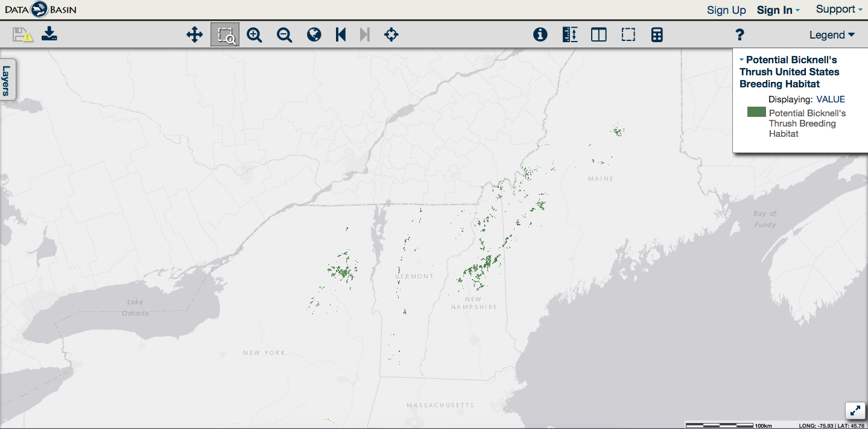
Task: Click the zoom out magnifier
Action: 284,35
